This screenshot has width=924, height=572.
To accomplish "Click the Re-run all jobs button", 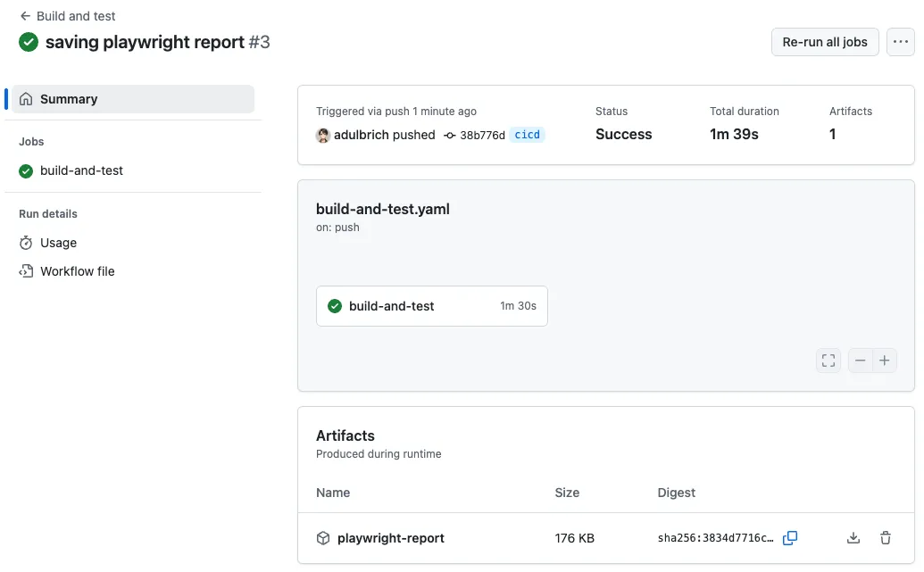I will click(x=824, y=42).
